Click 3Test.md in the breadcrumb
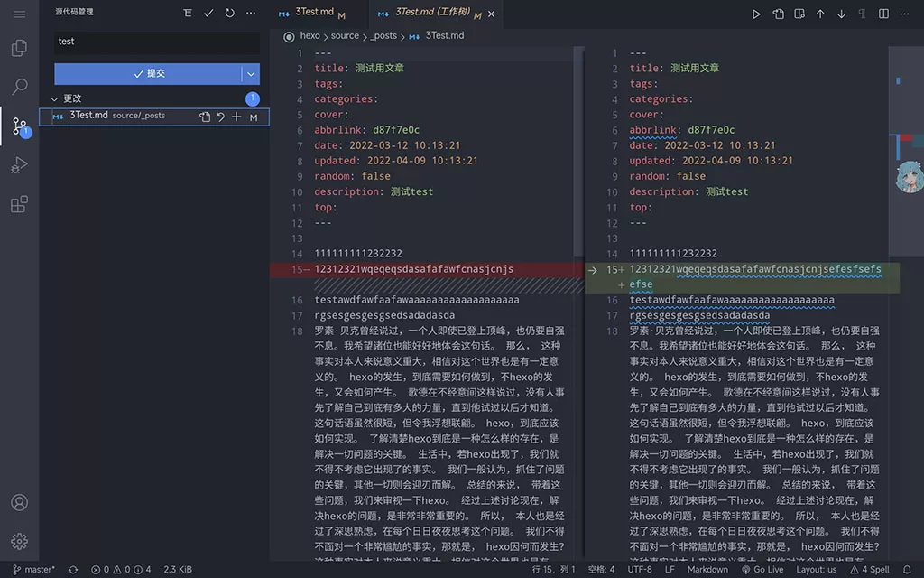 [x=445, y=36]
